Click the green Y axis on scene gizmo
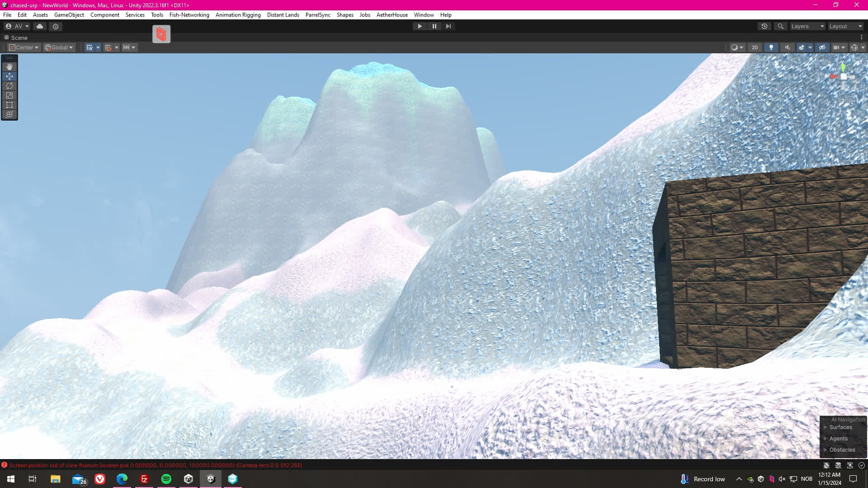This screenshot has height=488, width=868. 844,67
